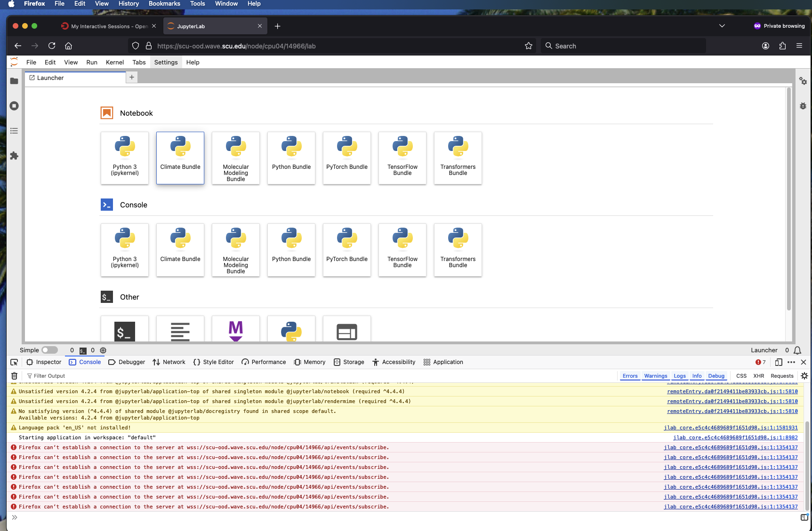This screenshot has width=812, height=531.
Task: Clear the web console output trash icon
Action: pos(15,376)
